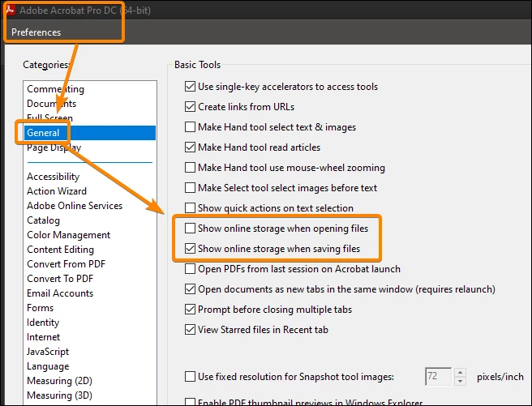Toggle Use single-key accelerators to access tools

190,87
